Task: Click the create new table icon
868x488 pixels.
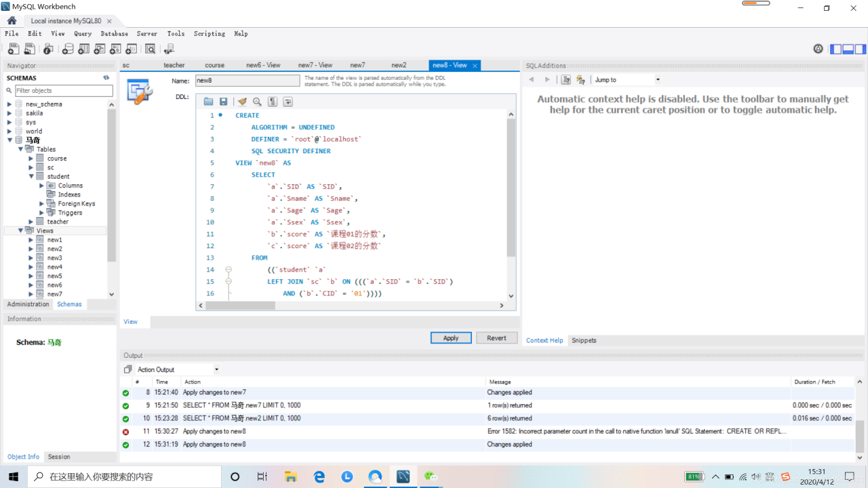Action: point(83,49)
